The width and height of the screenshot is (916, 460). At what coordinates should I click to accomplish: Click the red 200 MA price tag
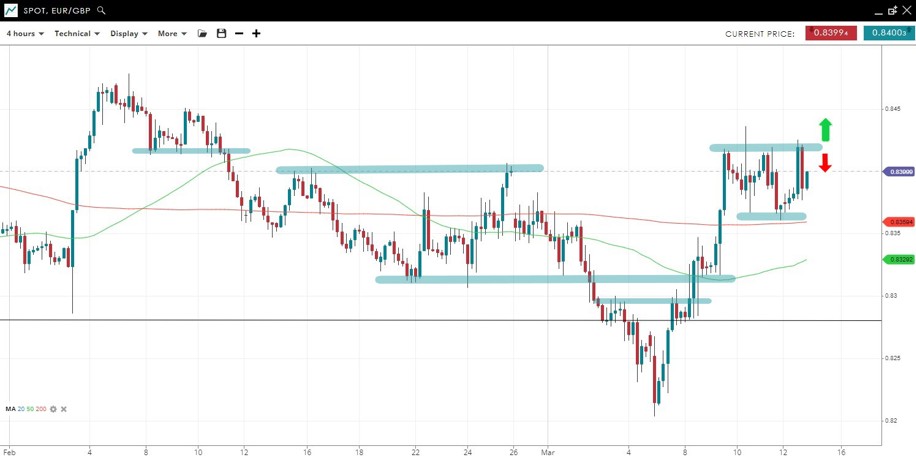(900, 221)
